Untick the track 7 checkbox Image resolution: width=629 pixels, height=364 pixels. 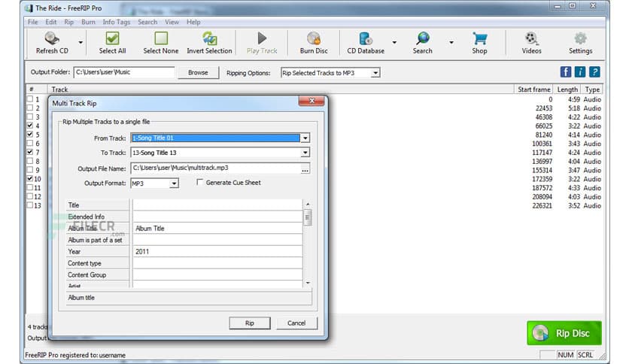coord(30,152)
